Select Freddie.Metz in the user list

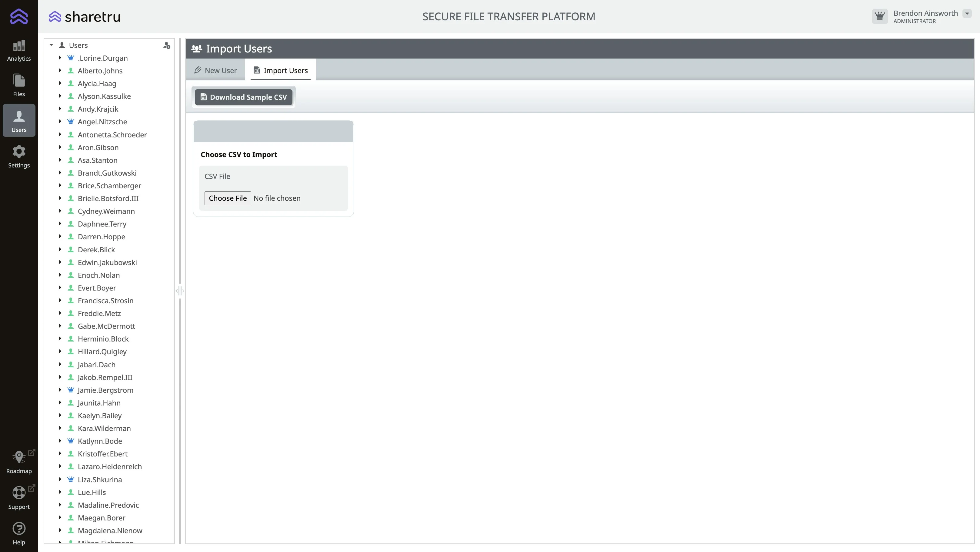pos(99,313)
